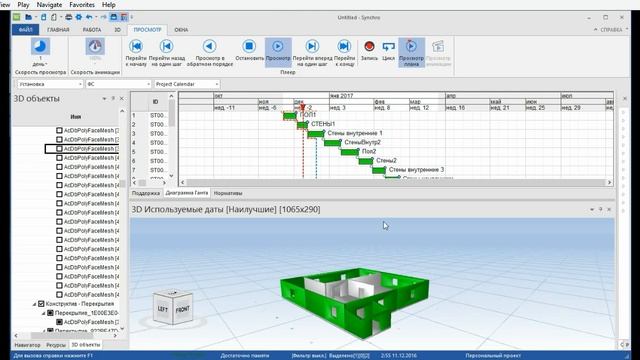Click the red current-date marker in the timeline
Screen dimensions: 640x360
pyautogui.click(x=302, y=107)
